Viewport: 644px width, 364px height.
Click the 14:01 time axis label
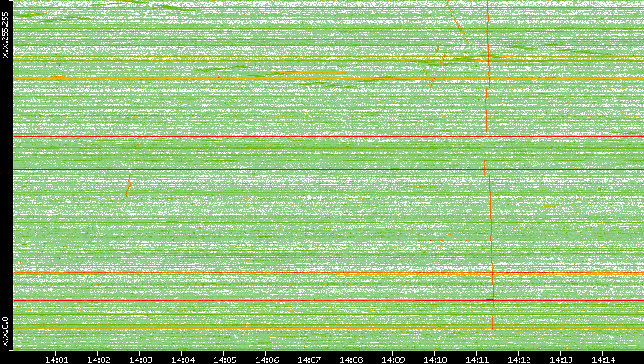tap(56, 360)
